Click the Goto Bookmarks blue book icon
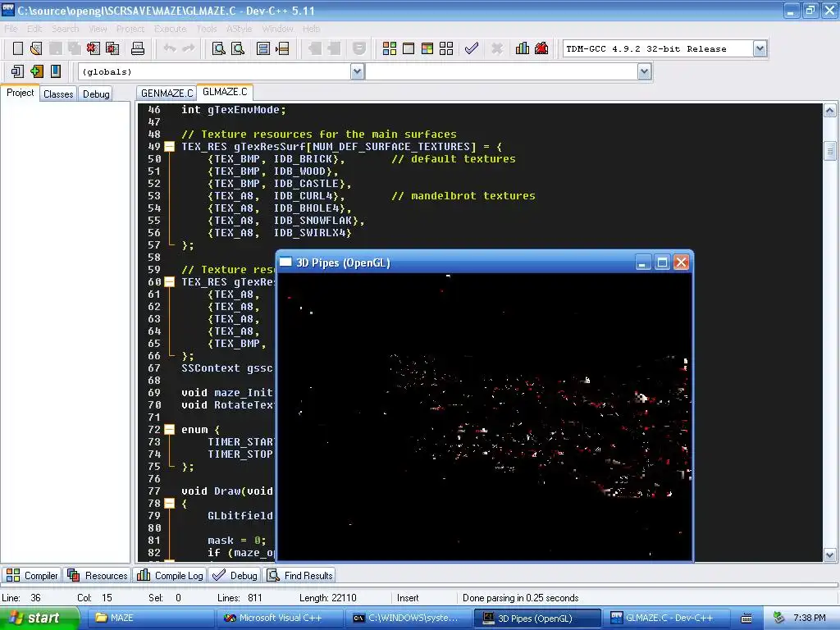The height and width of the screenshot is (630, 840). click(55, 71)
